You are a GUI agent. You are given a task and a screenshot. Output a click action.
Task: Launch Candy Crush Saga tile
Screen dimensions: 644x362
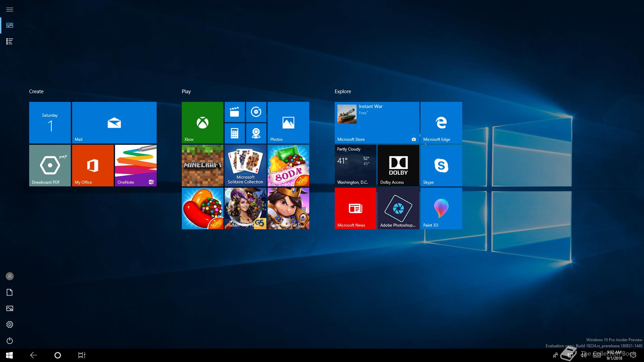pyautogui.click(x=203, y=208)
